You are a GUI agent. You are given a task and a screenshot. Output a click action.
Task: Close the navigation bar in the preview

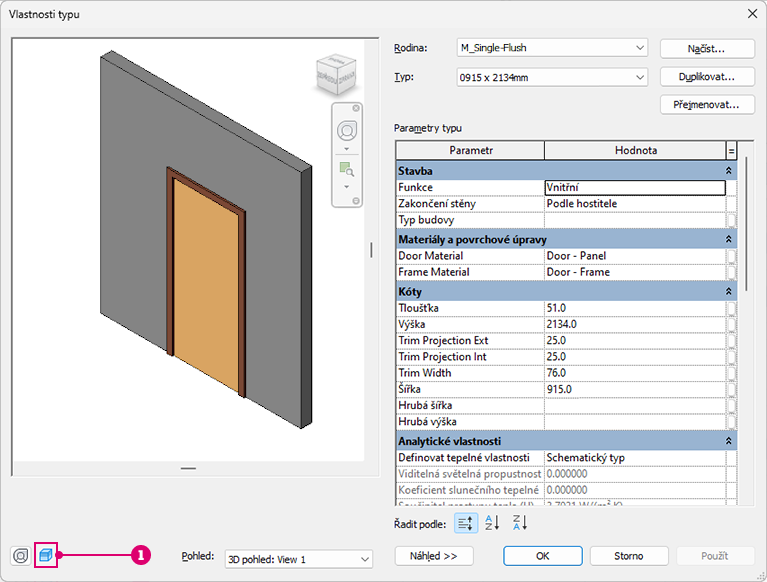pos(356,108)
